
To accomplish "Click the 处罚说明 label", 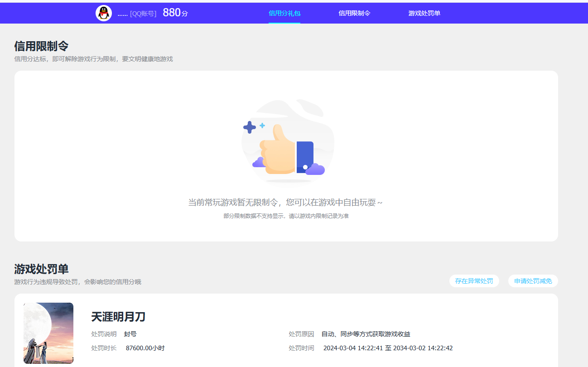I will (x=104, y=334).
